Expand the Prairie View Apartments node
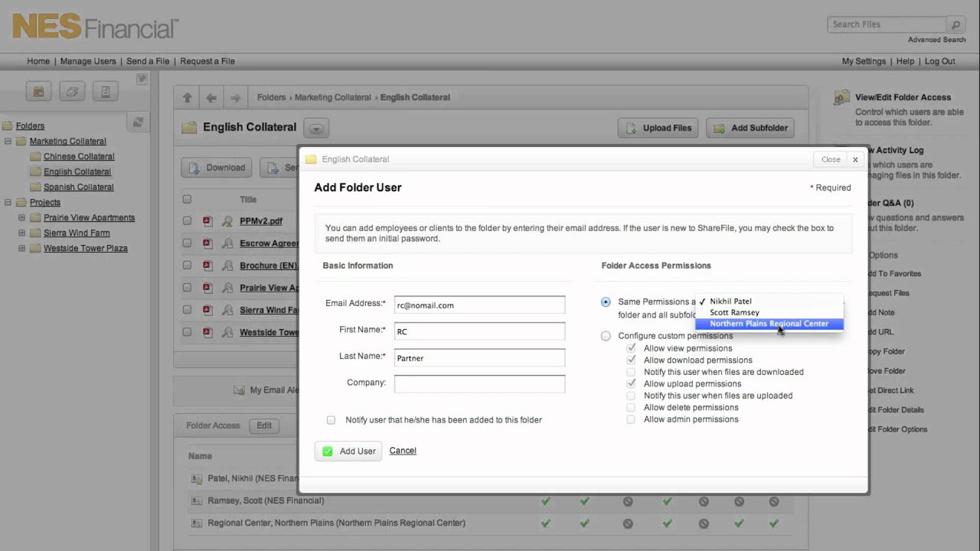 coord(21,217)
